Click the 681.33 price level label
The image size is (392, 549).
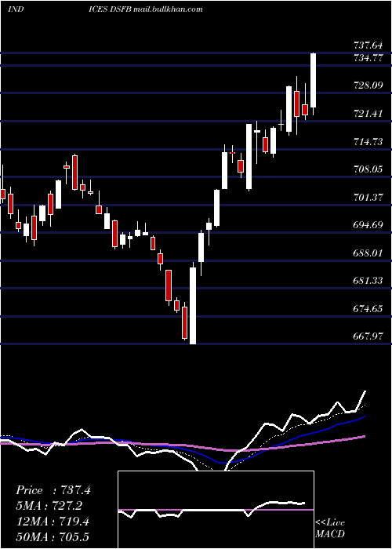pyautogui.click(x=368, y=281)
